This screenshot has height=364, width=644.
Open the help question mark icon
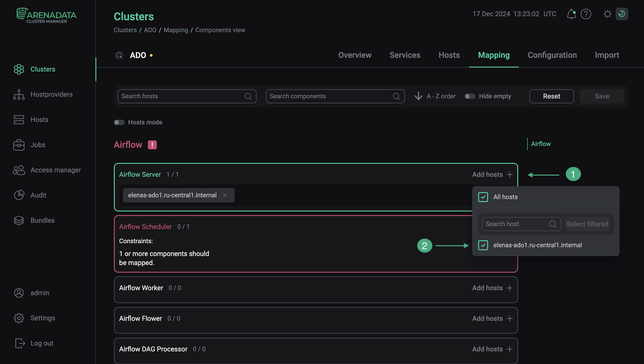pyautogui.click(x=586, y=14)
